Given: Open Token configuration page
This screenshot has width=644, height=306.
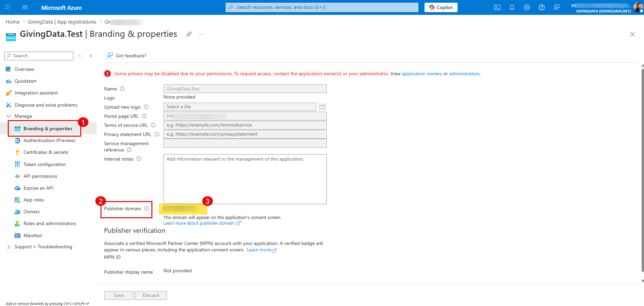Looking at the screenshot, I should [x=45, y=164].
